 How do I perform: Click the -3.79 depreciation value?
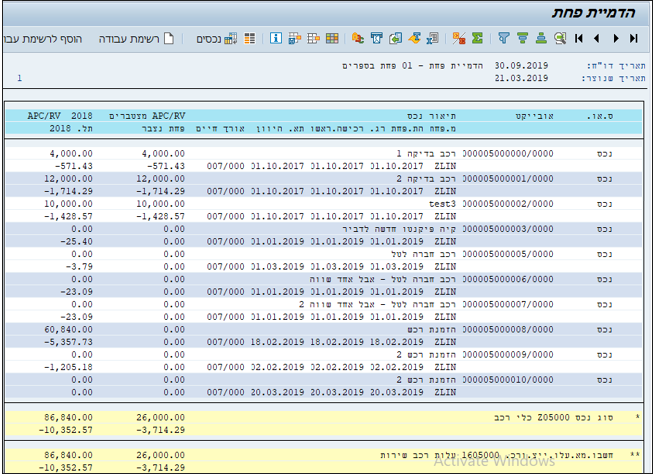click(79, 266)
